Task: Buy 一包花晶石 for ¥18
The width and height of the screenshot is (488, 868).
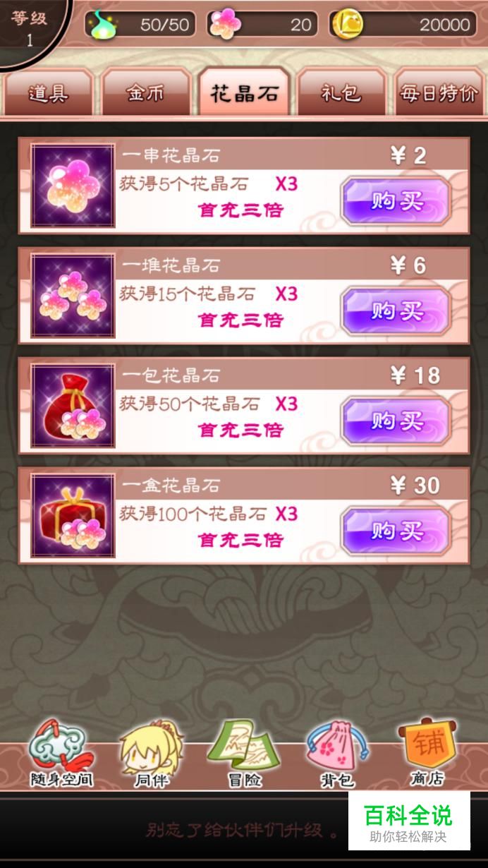Action: pyautogui.click(x=396, y=421)
